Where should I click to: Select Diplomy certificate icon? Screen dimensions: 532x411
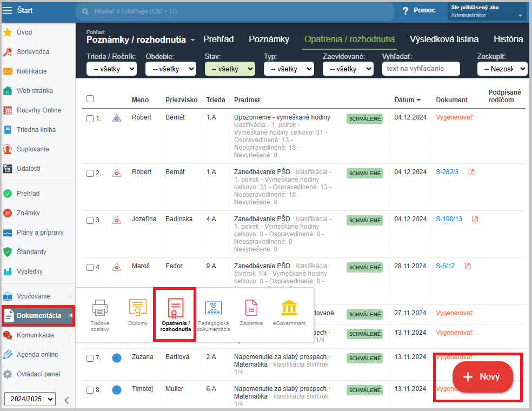138,308
